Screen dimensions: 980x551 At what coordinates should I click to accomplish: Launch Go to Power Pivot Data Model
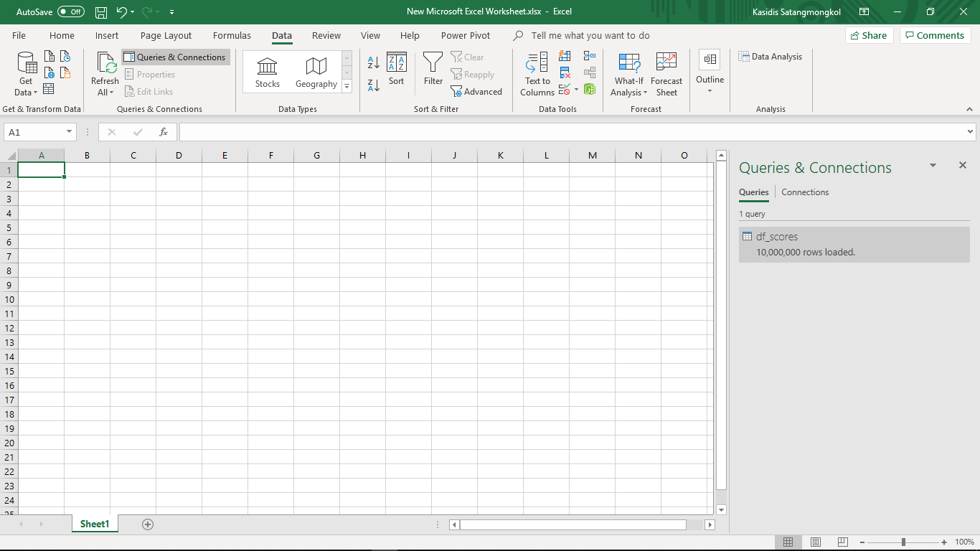point(590,89)
